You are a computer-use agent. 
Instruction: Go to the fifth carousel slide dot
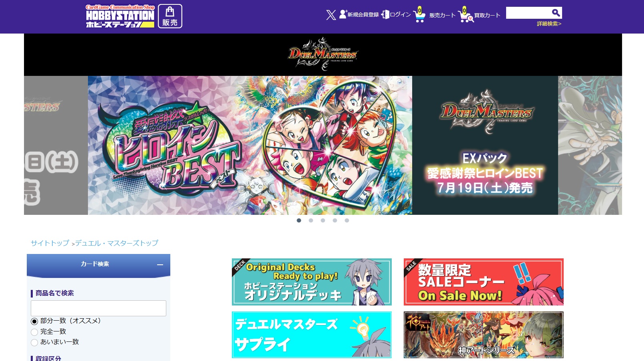347,220
